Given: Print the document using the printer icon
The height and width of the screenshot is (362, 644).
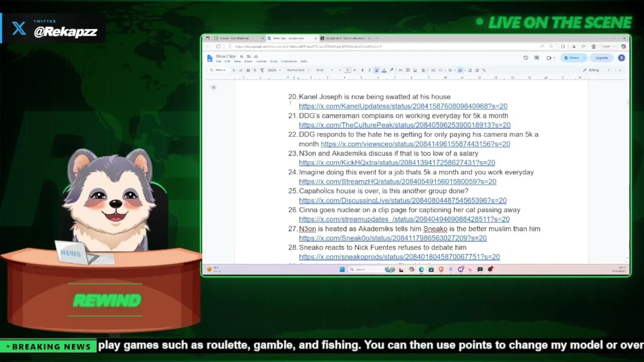Looking at the screenshot, I should (x=248, y=70).
